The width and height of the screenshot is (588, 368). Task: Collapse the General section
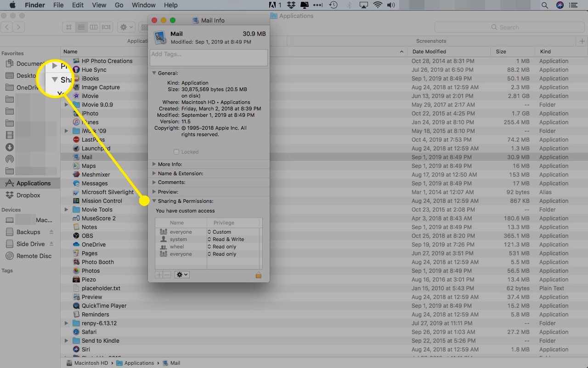[x=154, y=73]
